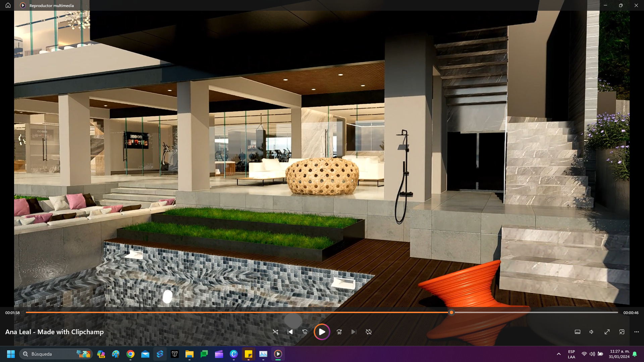This screenshot has height=362, width=644.
Task: Open the resource monitor app on taskbar
Action: (x=263, y=354)
